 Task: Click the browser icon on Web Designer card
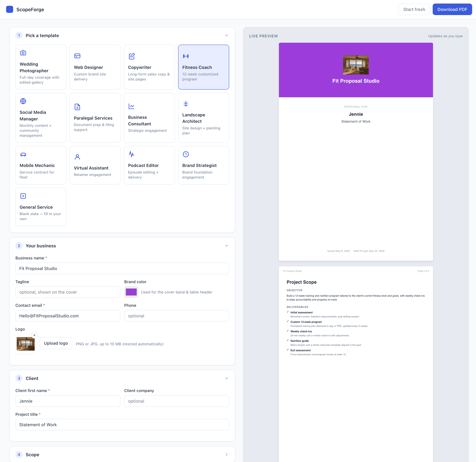point(77,56)
